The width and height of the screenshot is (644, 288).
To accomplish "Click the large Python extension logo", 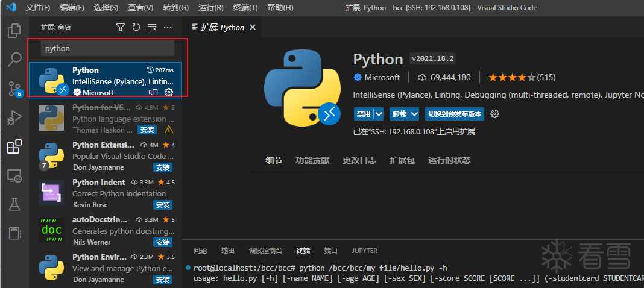I will point(302,87).
